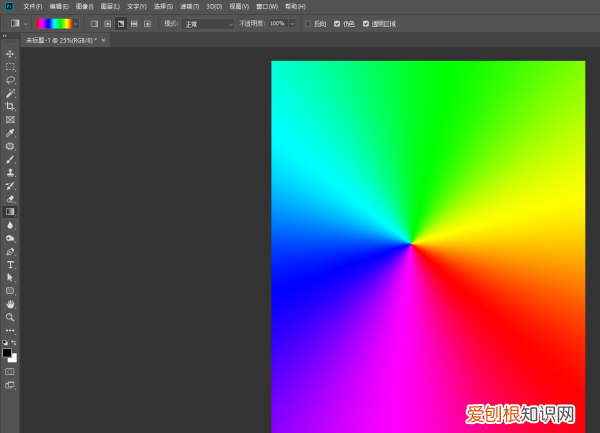Choose the angle gradient style button

[x=120, y=22]
